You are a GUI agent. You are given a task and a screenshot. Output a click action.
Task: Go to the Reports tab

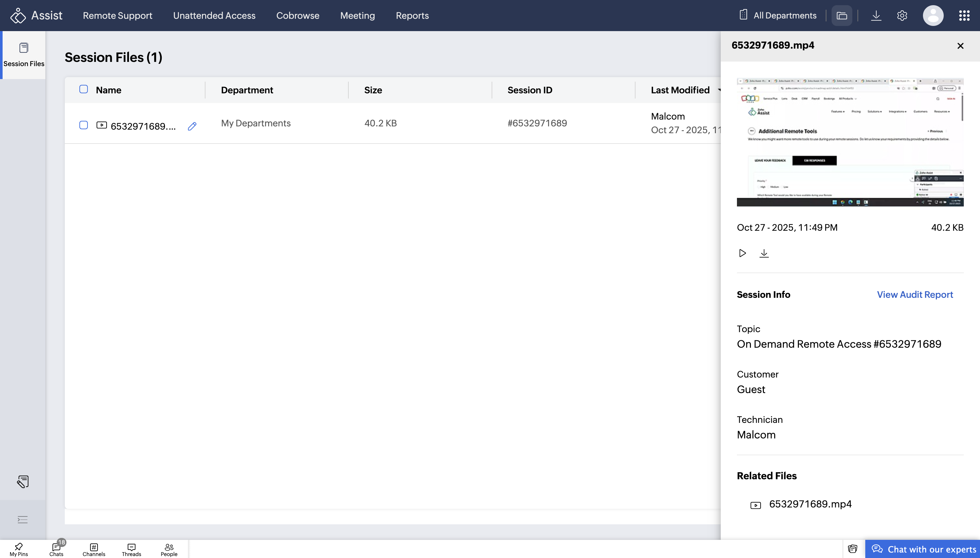(412, 16)
